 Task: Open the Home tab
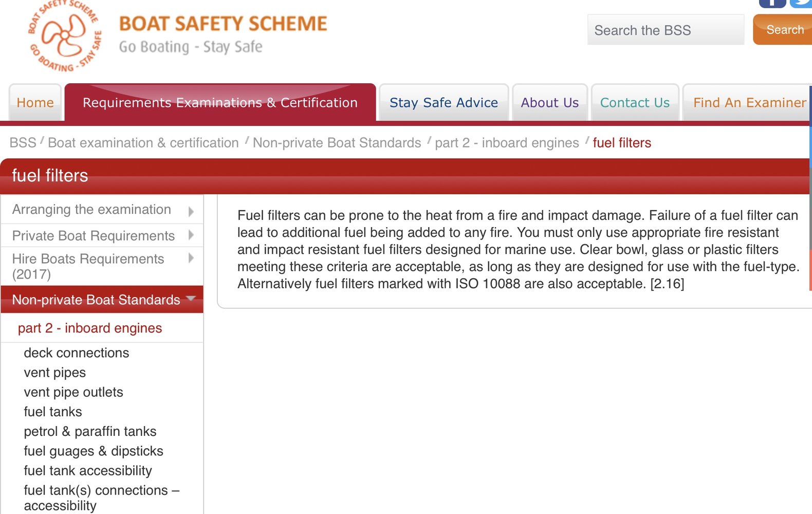click(x=35, y=103)
